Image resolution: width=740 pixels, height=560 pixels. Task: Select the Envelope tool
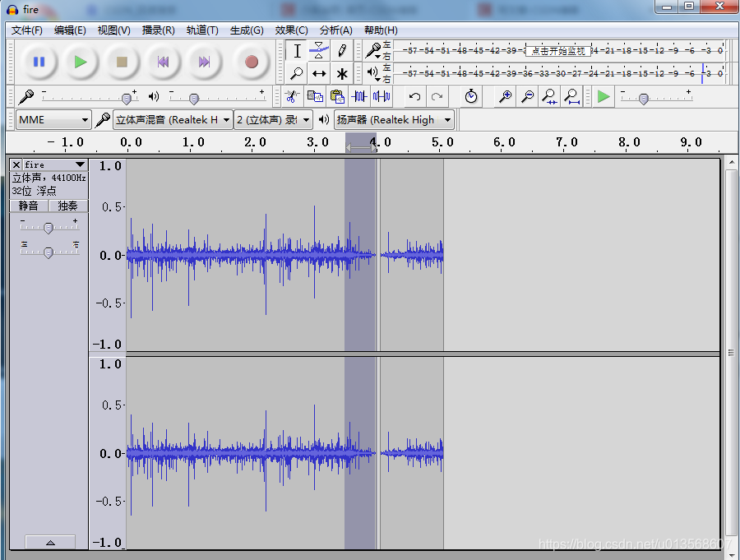(319, 51)
